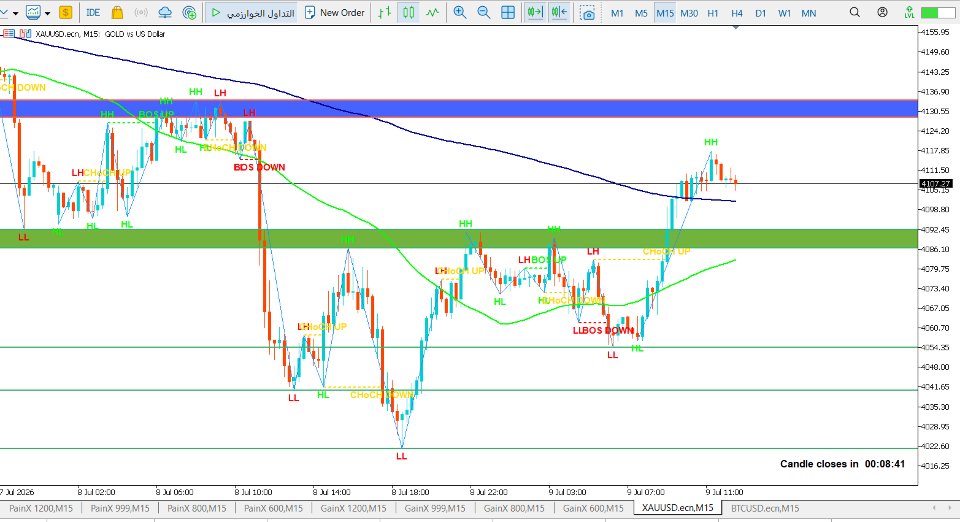Switch to the GainX 999,M15 tab
The height and width of the screenshot is (522, 960).
pyautogui.click(x=435, y=508)
